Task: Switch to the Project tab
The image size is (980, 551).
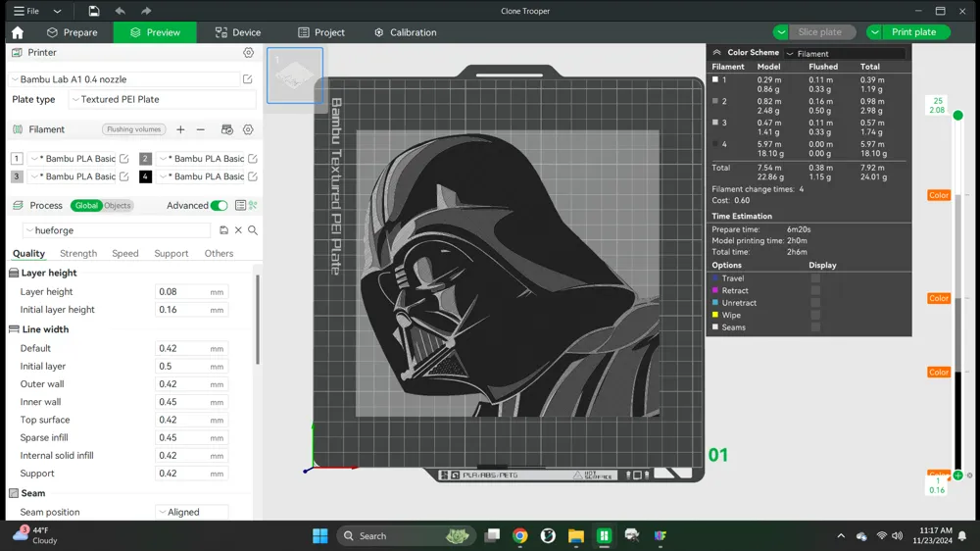Action: pos(321,32)
